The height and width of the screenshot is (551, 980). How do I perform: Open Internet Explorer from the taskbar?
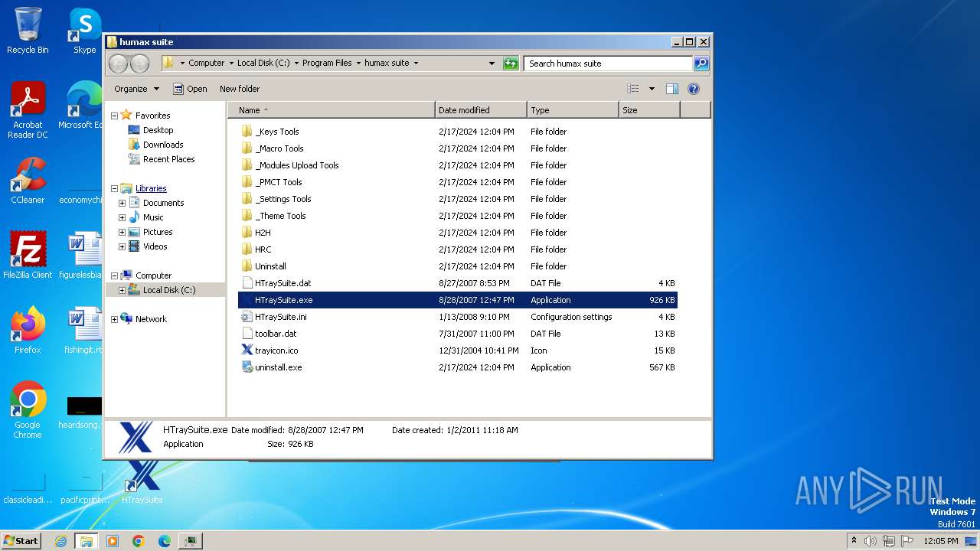(x=60, y=541)
